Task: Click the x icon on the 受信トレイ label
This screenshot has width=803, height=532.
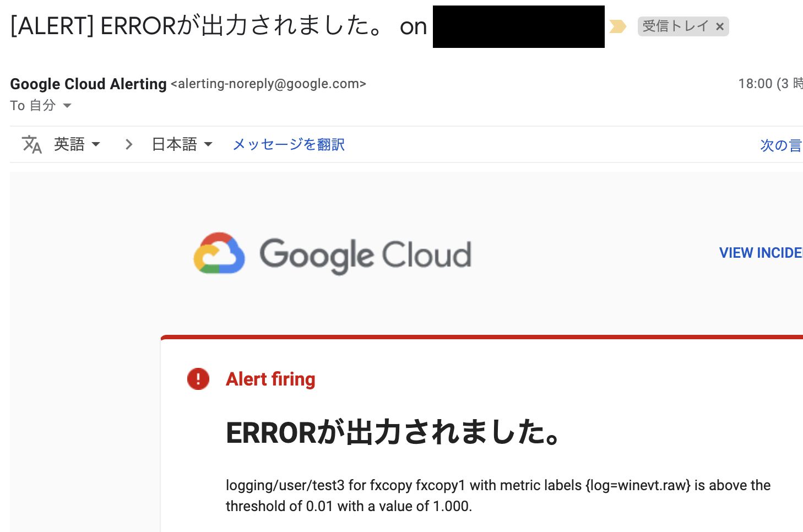Action: pyautogui.click(x=720, y=26)
